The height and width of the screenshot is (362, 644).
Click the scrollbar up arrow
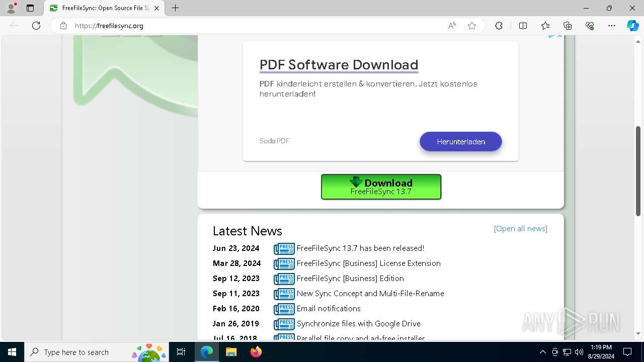tap(638, 41)
